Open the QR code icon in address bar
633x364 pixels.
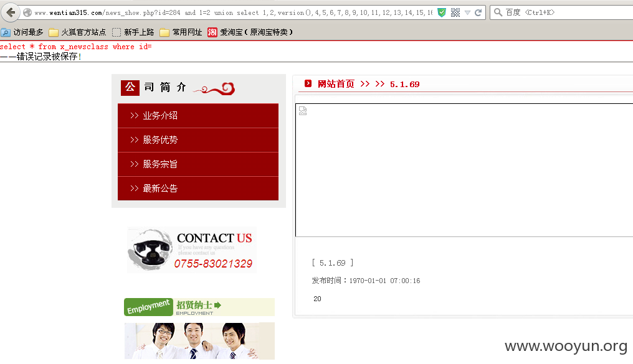point(455,12)
